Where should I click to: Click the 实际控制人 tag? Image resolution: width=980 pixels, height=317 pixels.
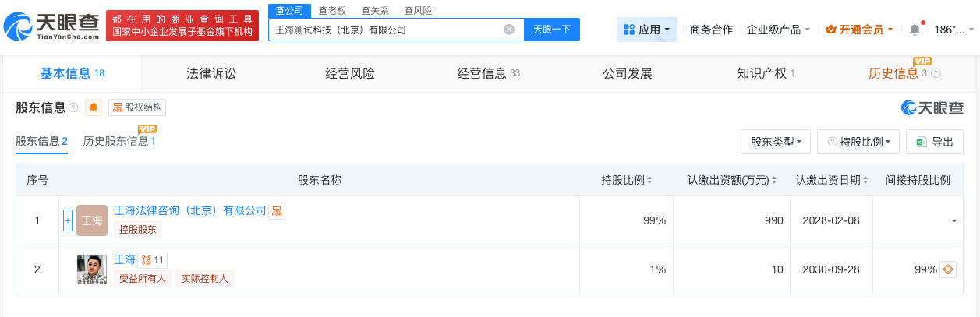(x=204, y=278)
